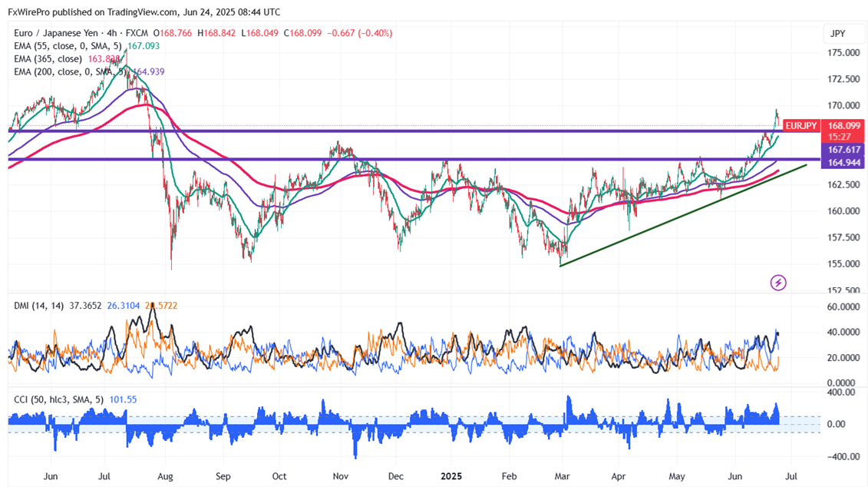Click the 2025 year time axis label

pos(451,476)
